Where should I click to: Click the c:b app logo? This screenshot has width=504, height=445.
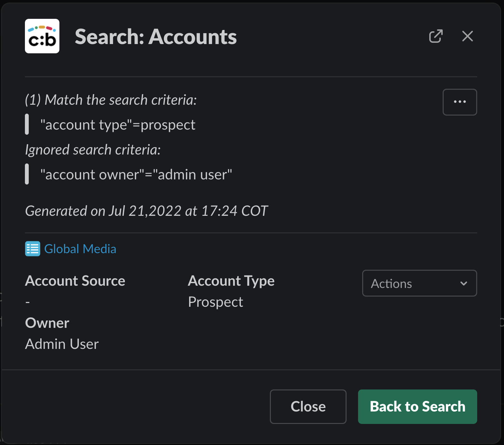click(x=42, y=36)
